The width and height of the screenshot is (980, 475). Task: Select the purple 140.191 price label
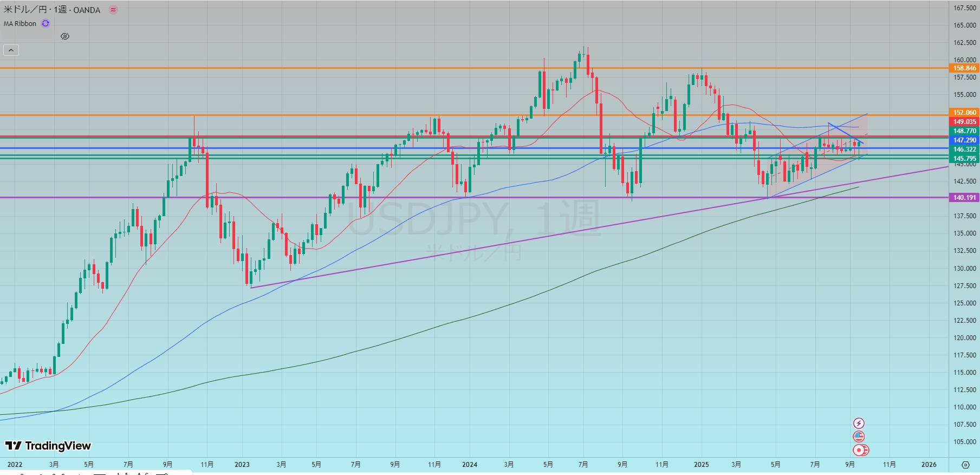(964, 198)
